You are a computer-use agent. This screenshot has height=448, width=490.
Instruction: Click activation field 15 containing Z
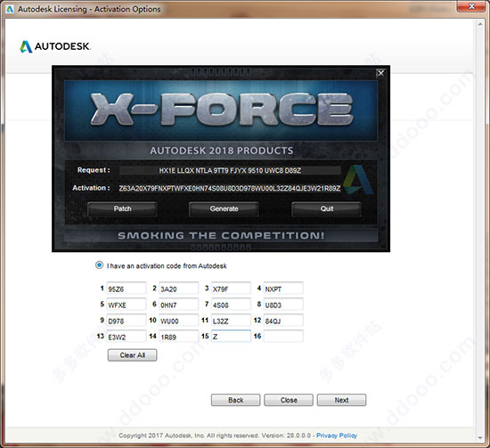231,336
